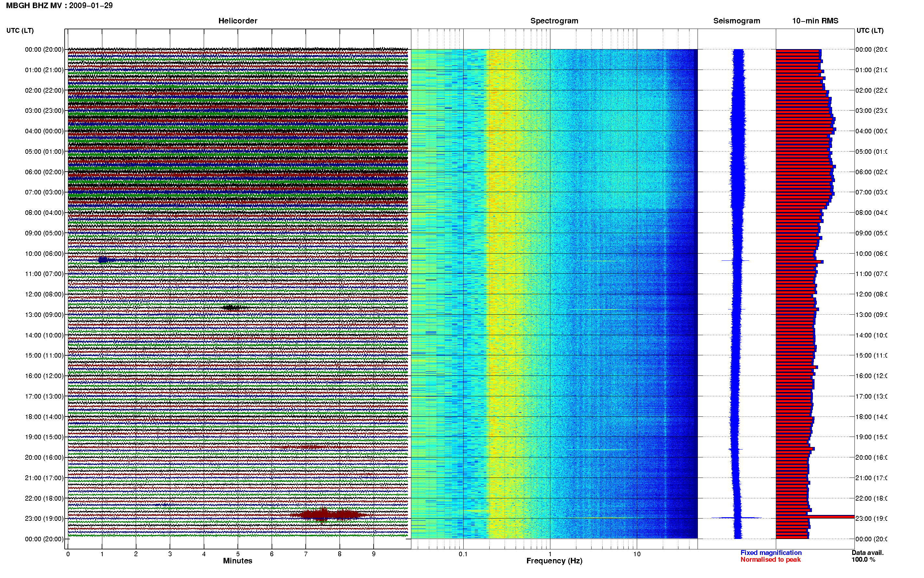Click the title 'MBGH BHZ MV : 2009-01-29'
924x578 pixels.
(x=59, y=5)
